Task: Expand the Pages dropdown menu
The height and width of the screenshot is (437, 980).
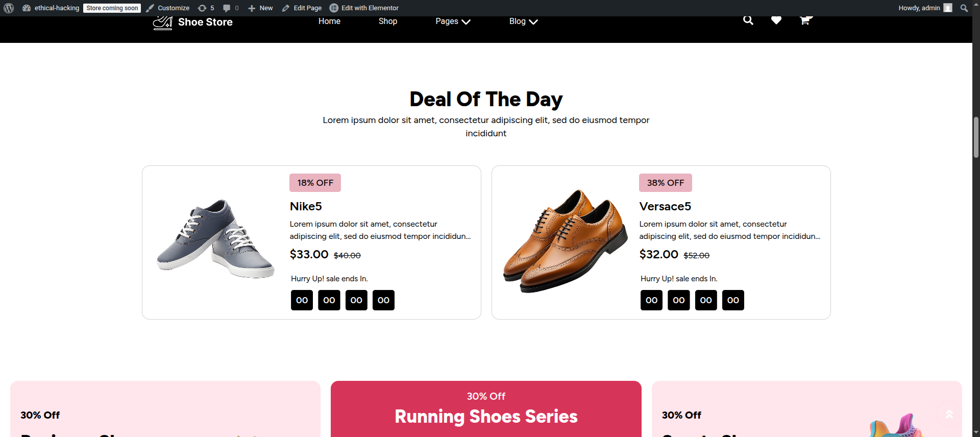Action: point(453,21)
